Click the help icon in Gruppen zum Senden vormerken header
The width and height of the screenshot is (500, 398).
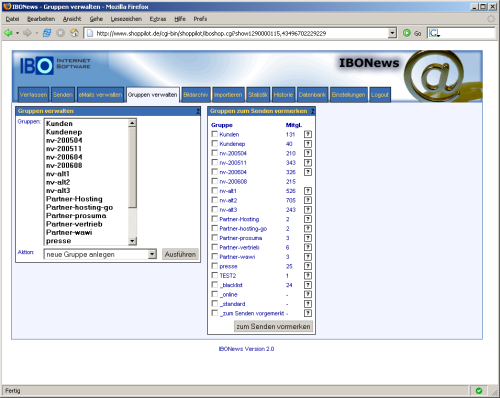pyautogui.click(x=313, y=111)
